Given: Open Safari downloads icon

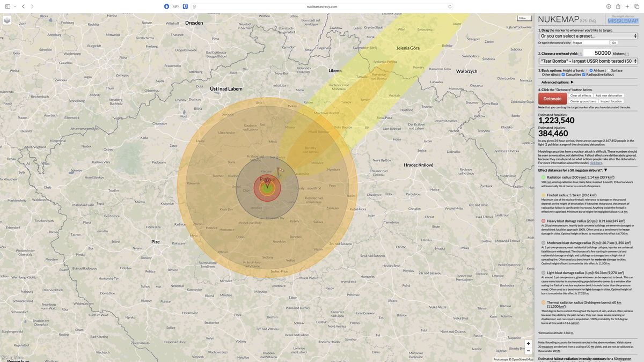Looking at the screenshot, I should [x=609, y=6].
